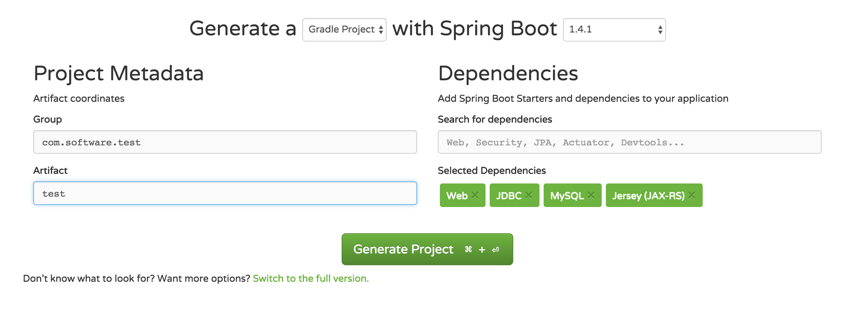The image size is (868, 315).
Task: Click the Web dependency tag label
Action: pyautogui.click(x=457, y=196)
